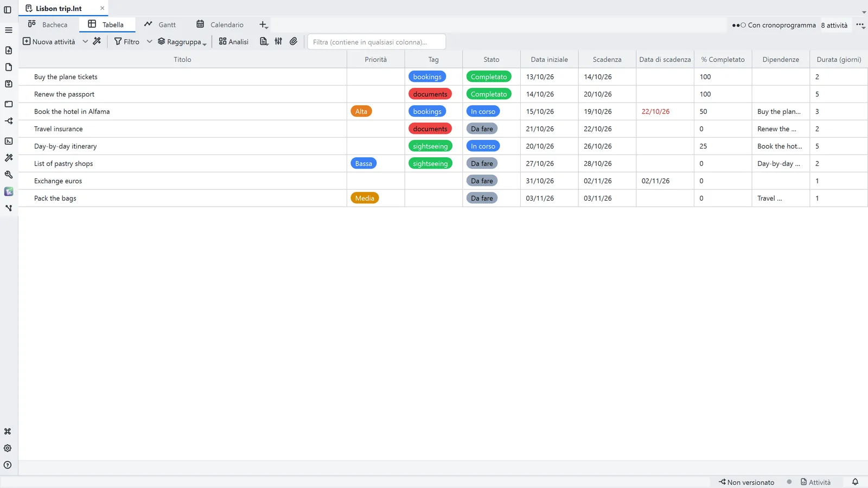868x488 pixels.
Task: Toggle the sidebar panel icon
Action: pos(8,10)
